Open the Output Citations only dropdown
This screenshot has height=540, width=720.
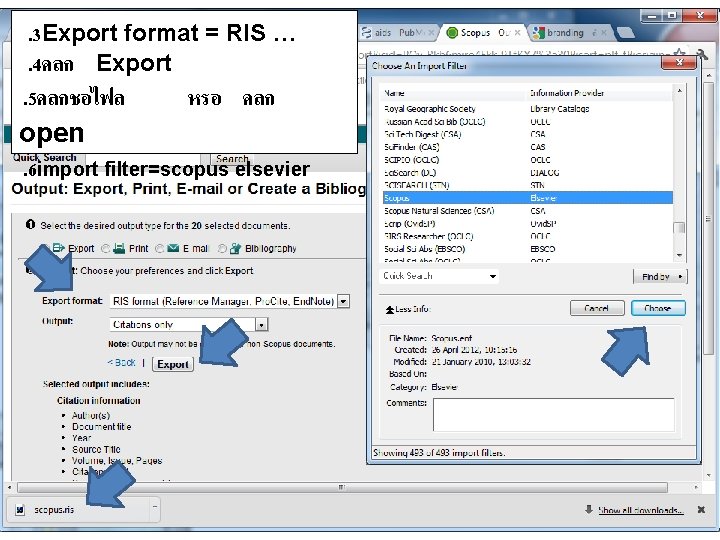tap(261, 325)
